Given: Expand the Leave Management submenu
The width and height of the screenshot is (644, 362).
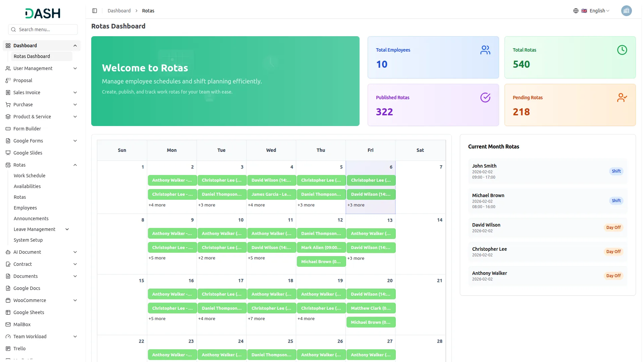Looking at the screenshot, I should coord(67,229).
